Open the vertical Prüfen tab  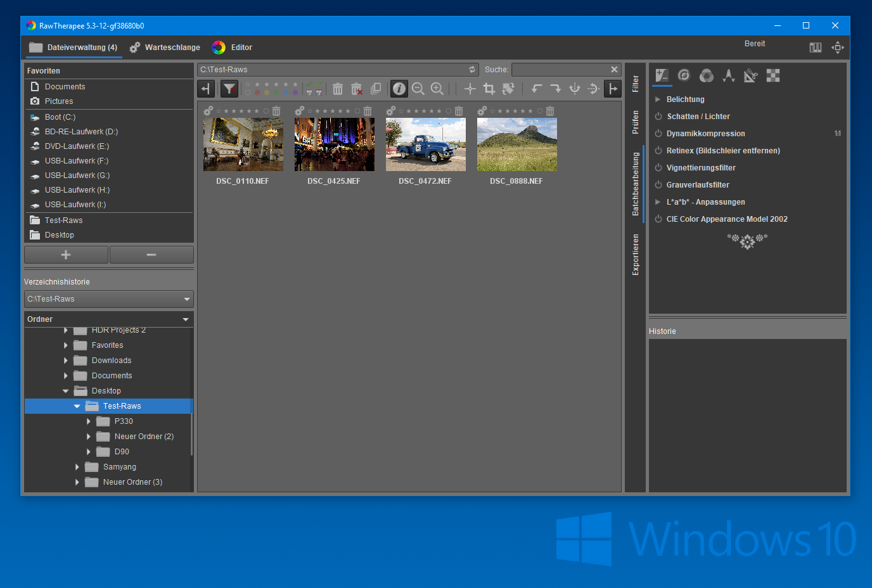click(636, 122)
